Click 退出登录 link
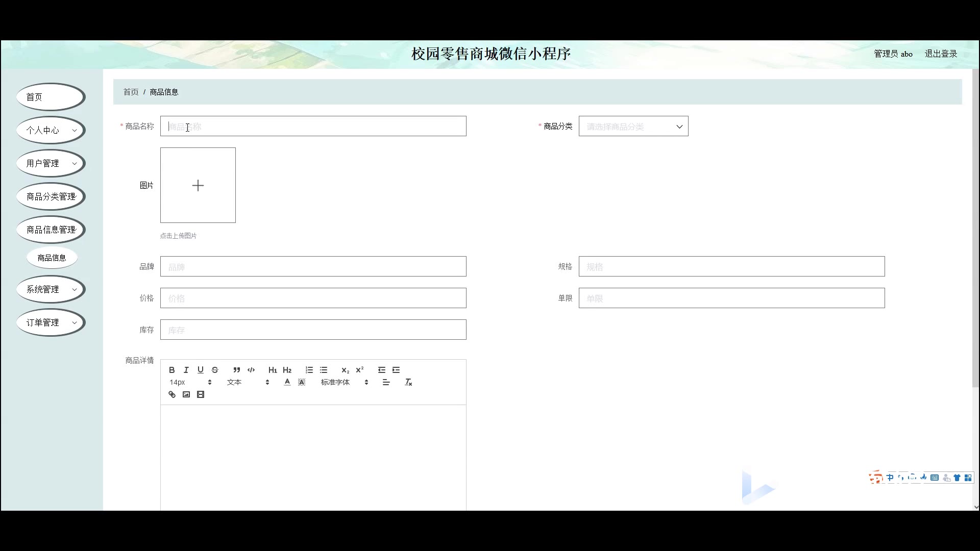 tap(941, 54)
